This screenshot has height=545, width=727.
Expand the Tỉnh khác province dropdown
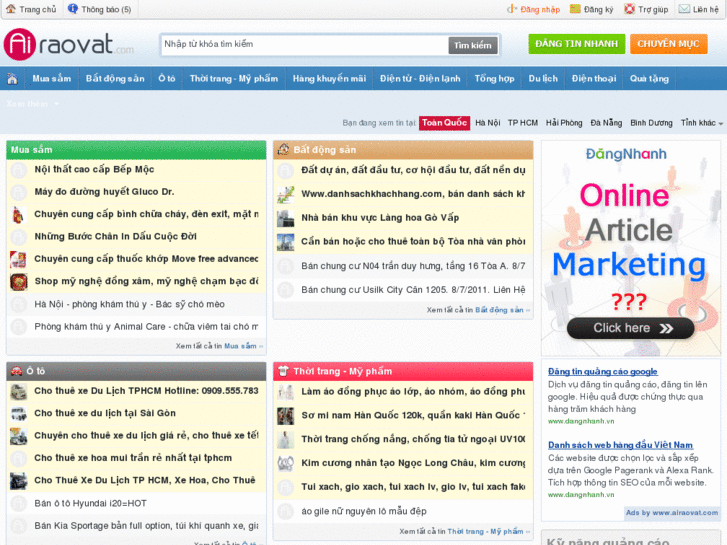698,123
